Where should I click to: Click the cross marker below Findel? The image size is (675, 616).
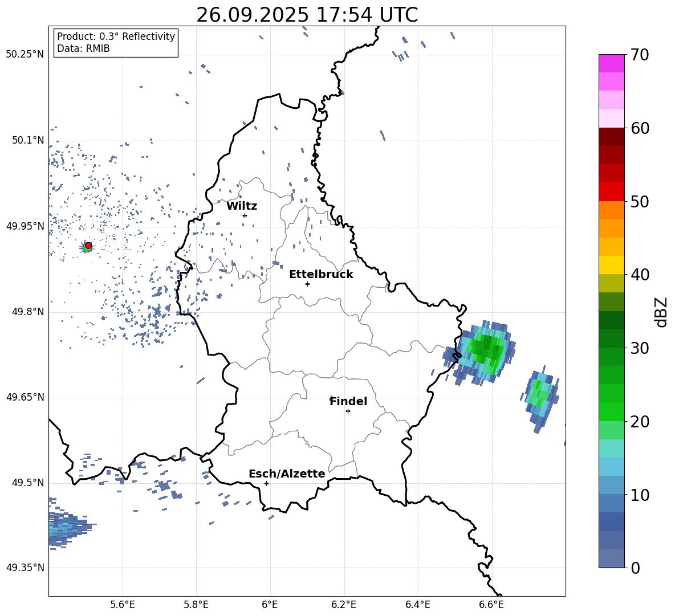tap(348, 411)
